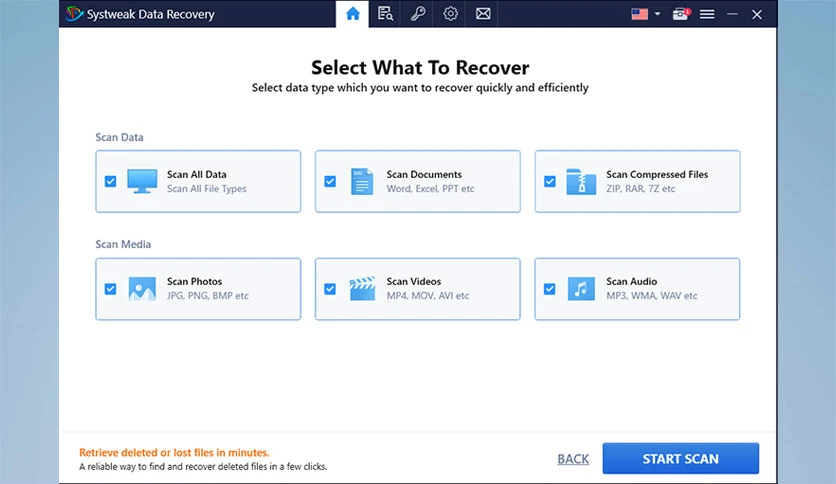Click the zip folder icon

click(x=581, y=181)
